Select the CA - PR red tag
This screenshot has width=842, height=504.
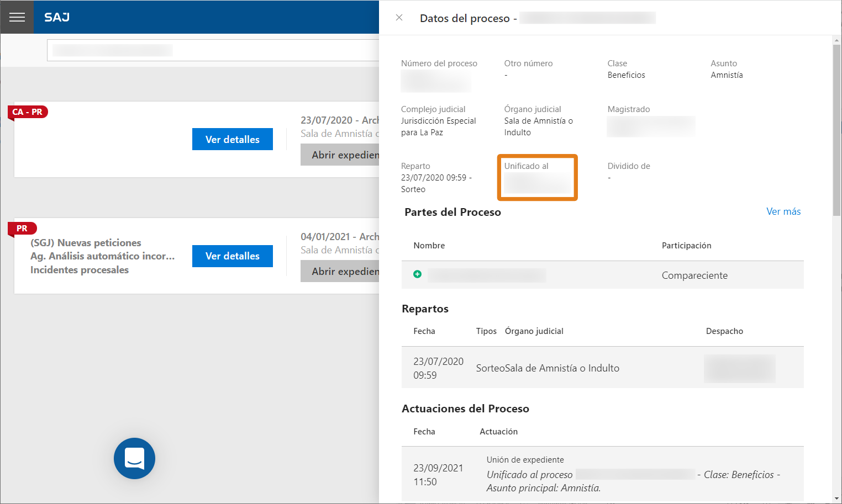click(28, 112)
